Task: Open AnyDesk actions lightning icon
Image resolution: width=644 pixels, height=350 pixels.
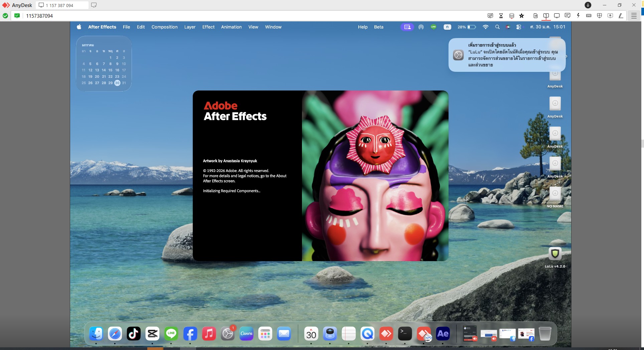Action: pos(578,16)
